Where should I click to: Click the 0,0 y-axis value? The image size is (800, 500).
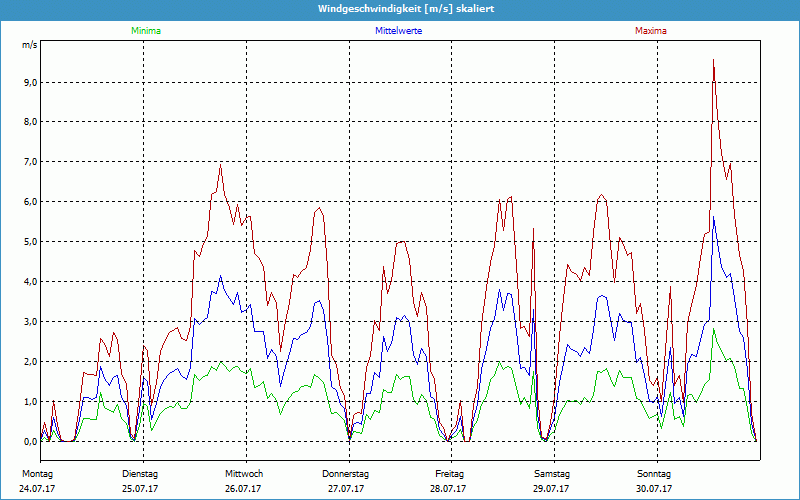pyautogui.click(x=31, y=441)
